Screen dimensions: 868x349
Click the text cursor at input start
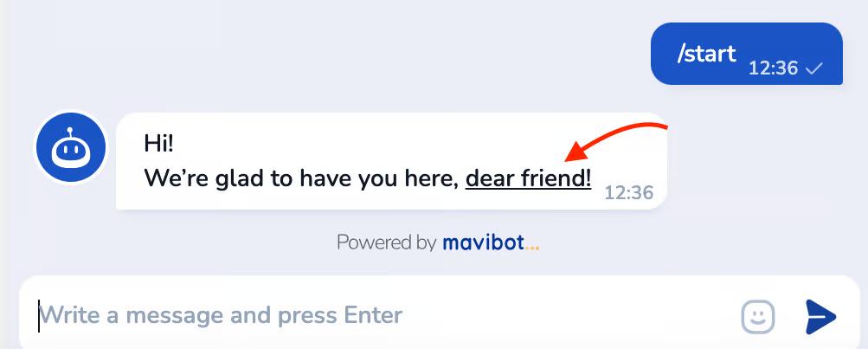39,316
